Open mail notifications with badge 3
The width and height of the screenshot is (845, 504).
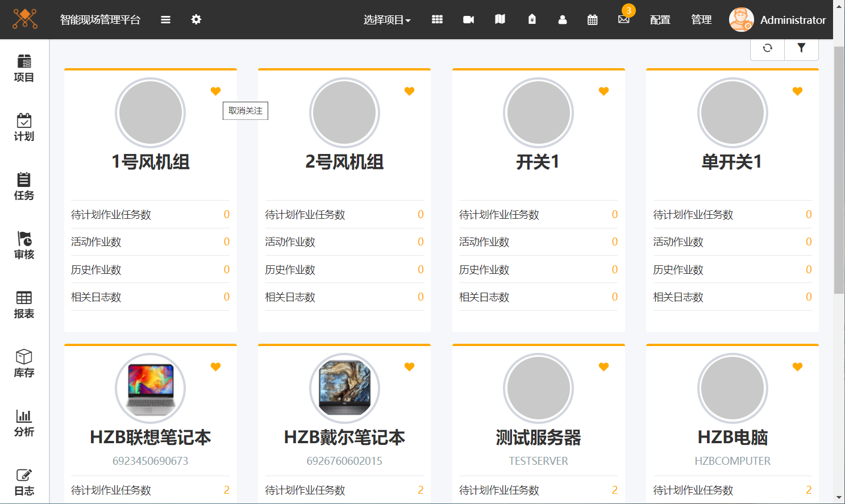pyautogui.click(x=624, y=19)
